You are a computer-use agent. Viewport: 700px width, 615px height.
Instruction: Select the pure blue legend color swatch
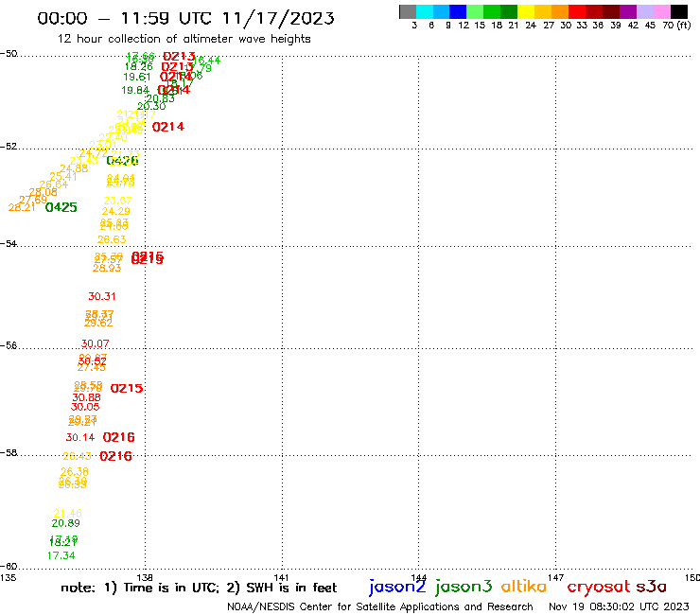click(x=458, y=11)
